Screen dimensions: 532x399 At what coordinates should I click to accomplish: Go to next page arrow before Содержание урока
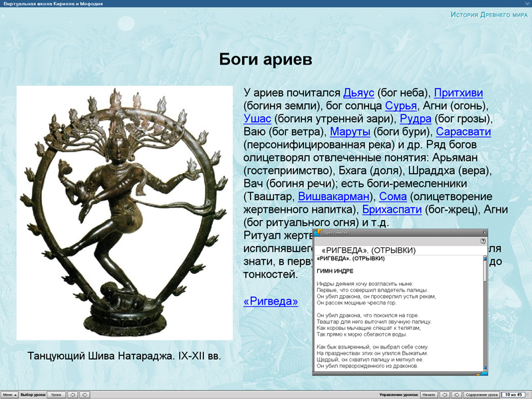point(457,394)
